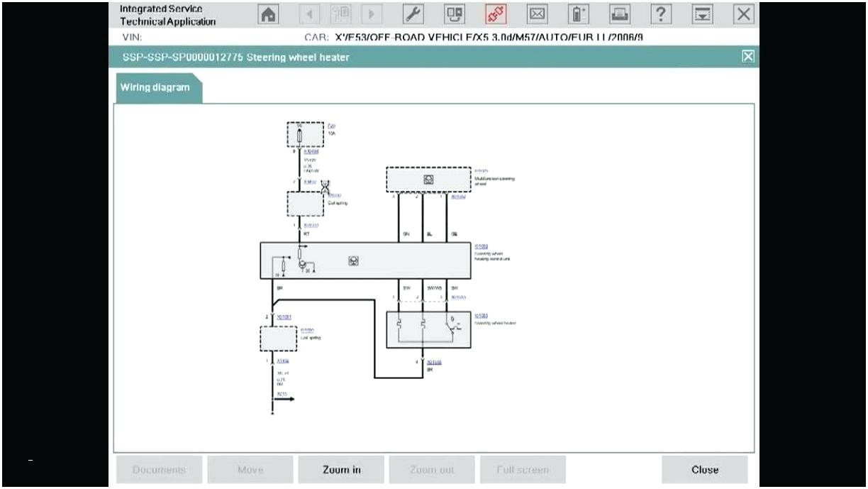Select the grayed document stack icon
This screenshot has height=489, width=868.
coord(339,13)
